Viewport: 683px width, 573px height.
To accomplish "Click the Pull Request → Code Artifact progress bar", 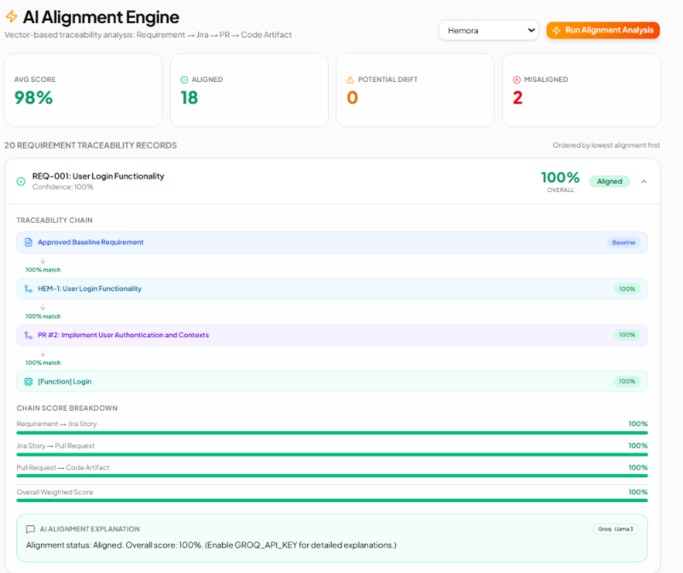I will point(332,476).
